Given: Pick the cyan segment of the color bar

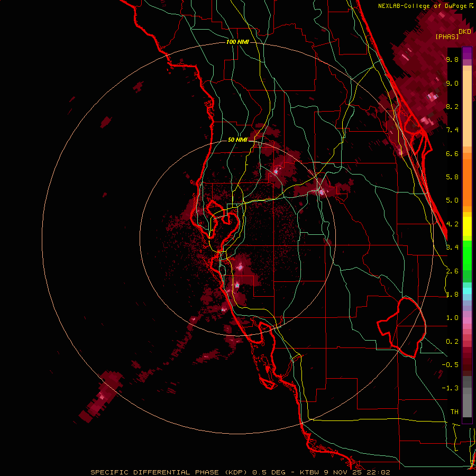Looking at the screenshot, I should click(467, 290).
